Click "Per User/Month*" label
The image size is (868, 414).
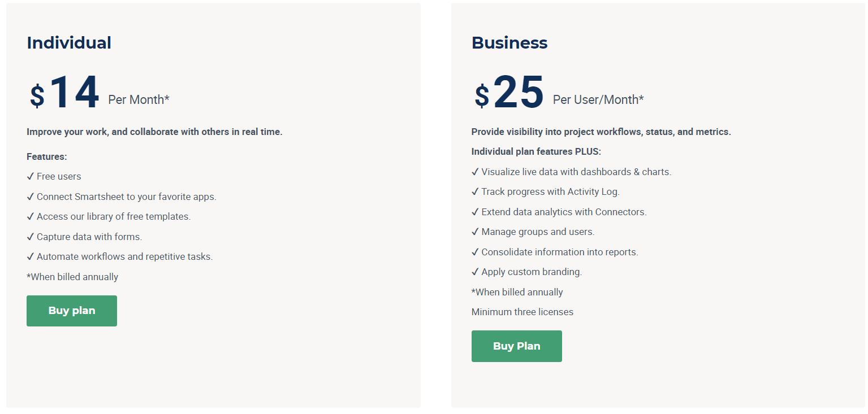598,100
